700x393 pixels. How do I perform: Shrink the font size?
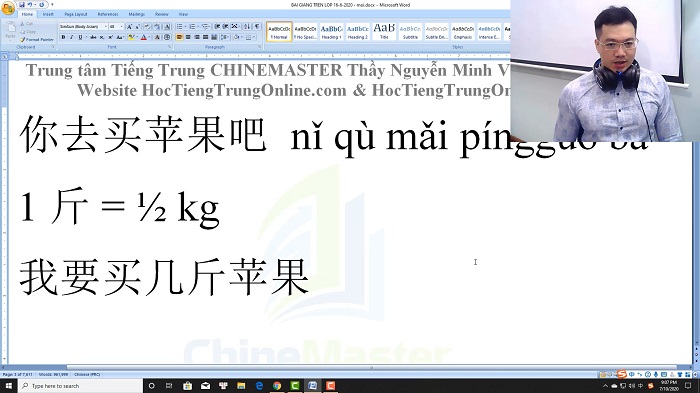138,27
